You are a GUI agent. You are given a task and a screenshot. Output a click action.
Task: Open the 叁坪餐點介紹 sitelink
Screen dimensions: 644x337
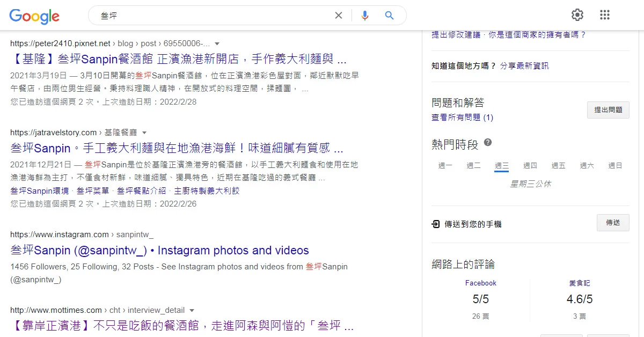point(142,191)
